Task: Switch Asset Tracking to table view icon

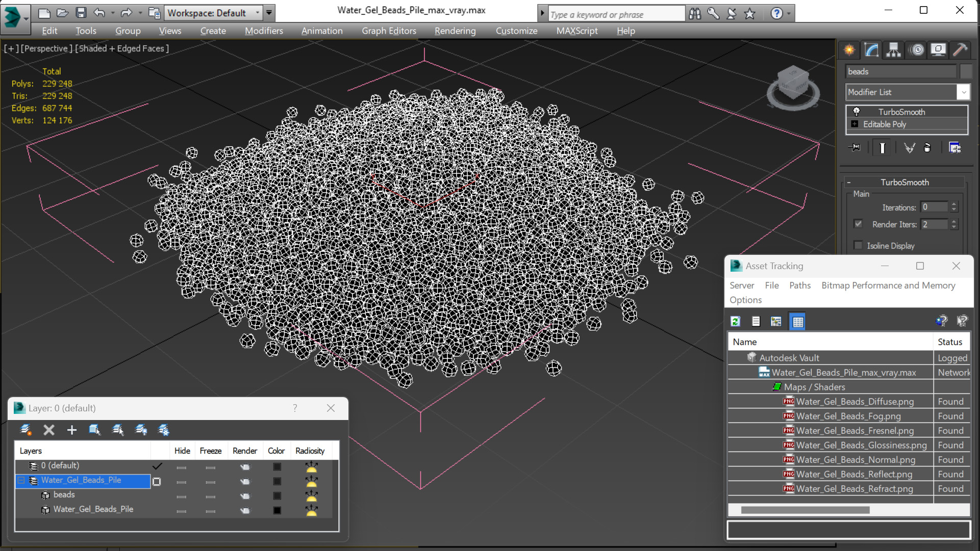Action: click(797, 321)
